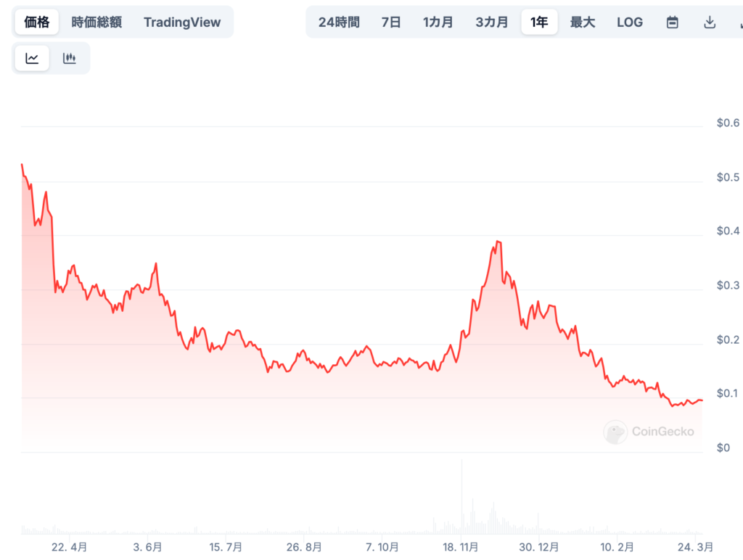Click the 22. 4月 date label

[69, 548]
